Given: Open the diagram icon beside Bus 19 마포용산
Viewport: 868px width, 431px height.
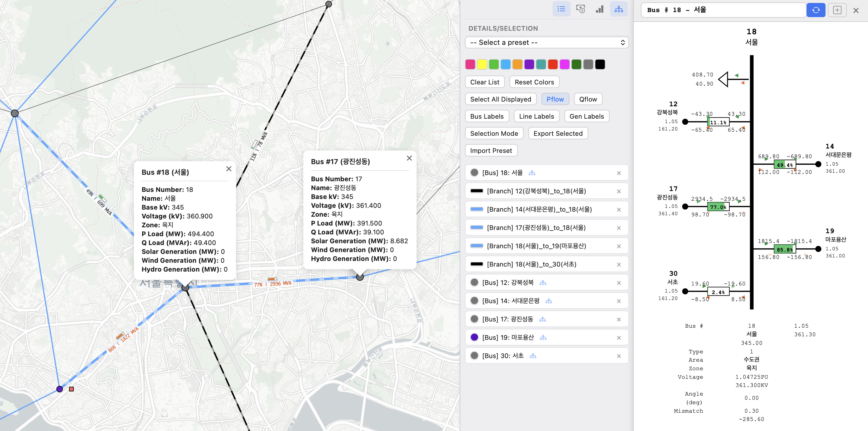Looking at the screenshot, I should 543,338.
